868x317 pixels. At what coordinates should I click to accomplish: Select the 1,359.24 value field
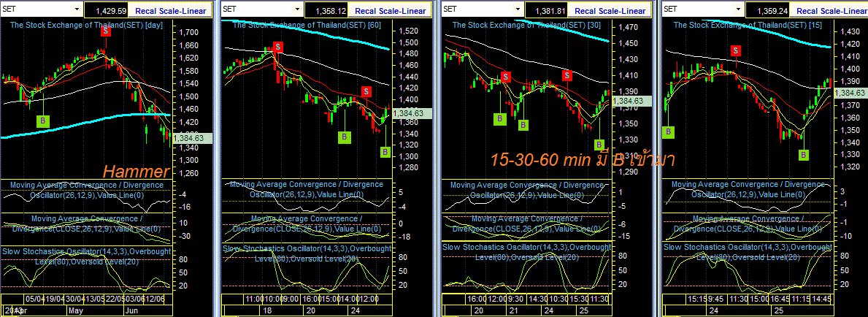pos(768,10)
